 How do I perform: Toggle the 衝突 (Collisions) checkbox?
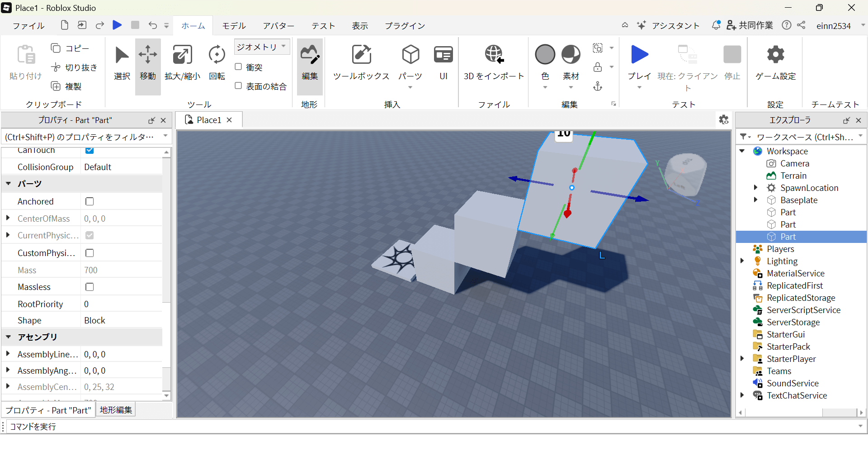click(x=238, y=67)
